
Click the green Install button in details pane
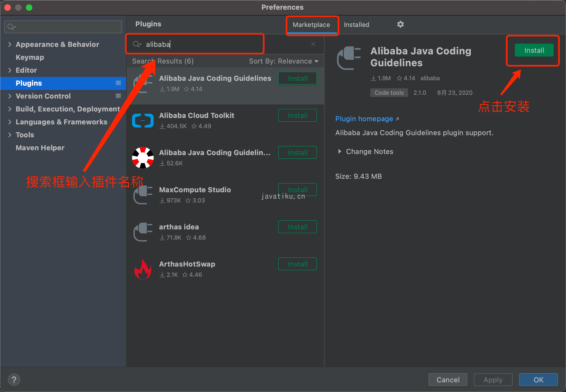534,50
